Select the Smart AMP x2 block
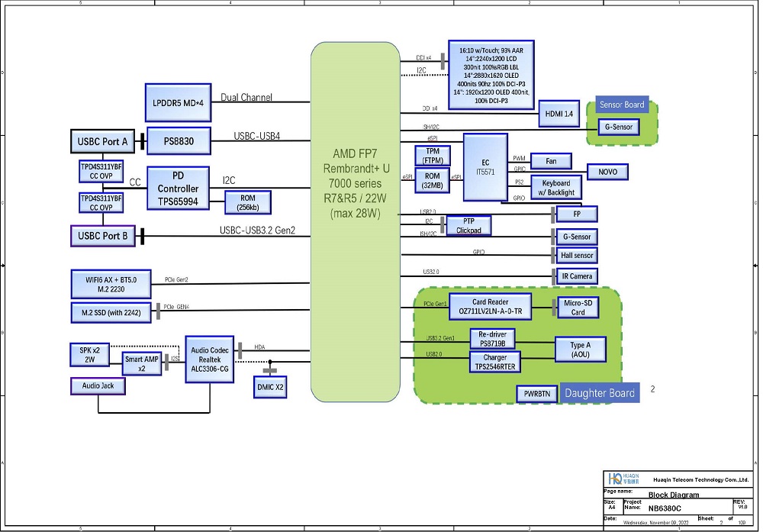The height and width of the screenshot is (532, 763). tap(142, 363)
